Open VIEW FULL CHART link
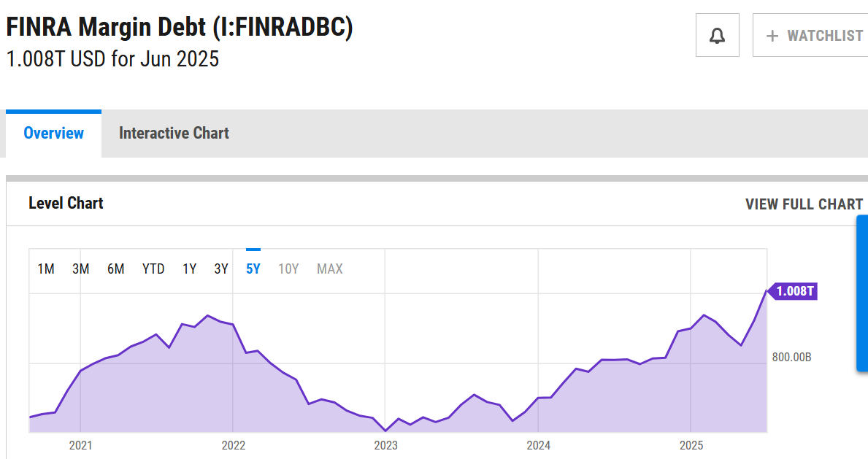Viewport: 868px width, 459px height. click(804, 204)
